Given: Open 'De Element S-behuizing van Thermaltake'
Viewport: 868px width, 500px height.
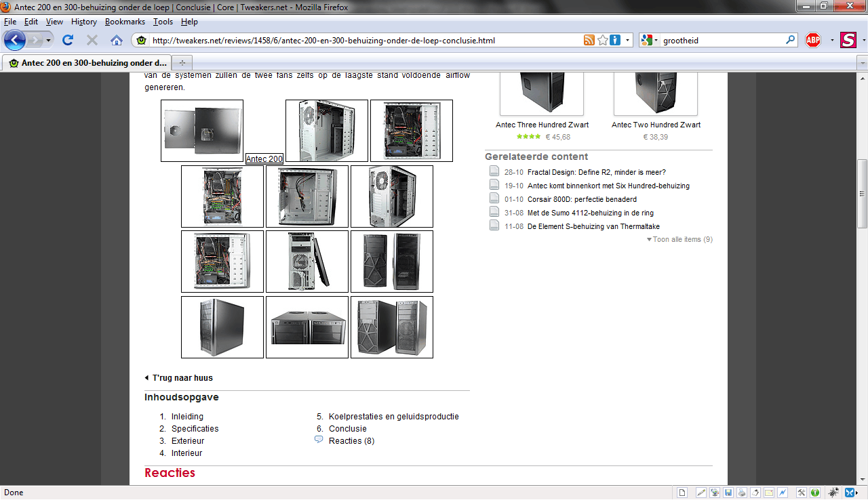Looking at the screenshot, I should pyautogui.click(x=593, y=226).
